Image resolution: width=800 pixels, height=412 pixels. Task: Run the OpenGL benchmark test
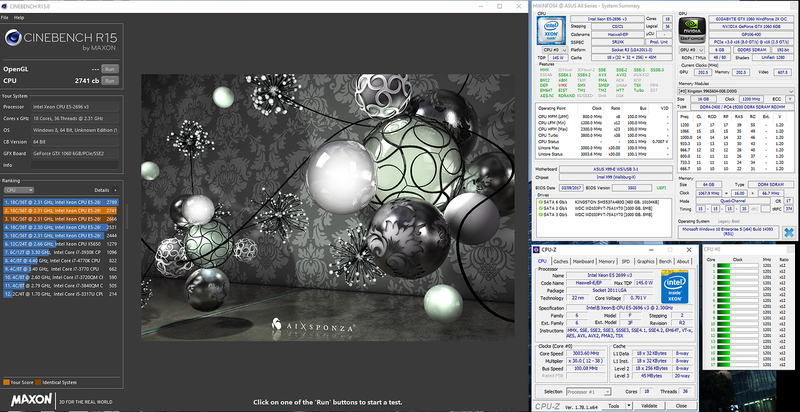(110, 69)
